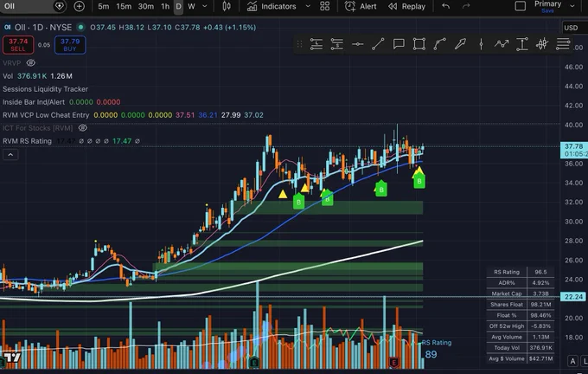Toggle visibility of the VRVP indicator
This screenshot has width=588, height=374.
[x=31, y=62]
